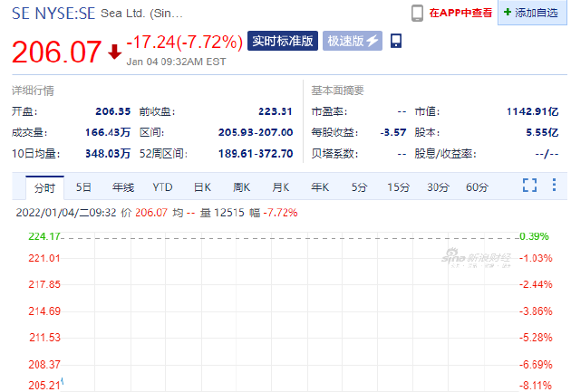Select the 分时 chart tab
This screenshot has width=571, height=392.
click(44, 187)
